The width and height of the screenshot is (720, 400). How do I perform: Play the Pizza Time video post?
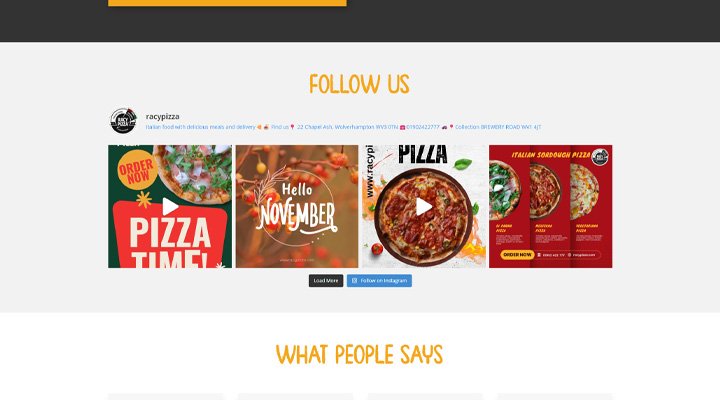coord(170,207)
